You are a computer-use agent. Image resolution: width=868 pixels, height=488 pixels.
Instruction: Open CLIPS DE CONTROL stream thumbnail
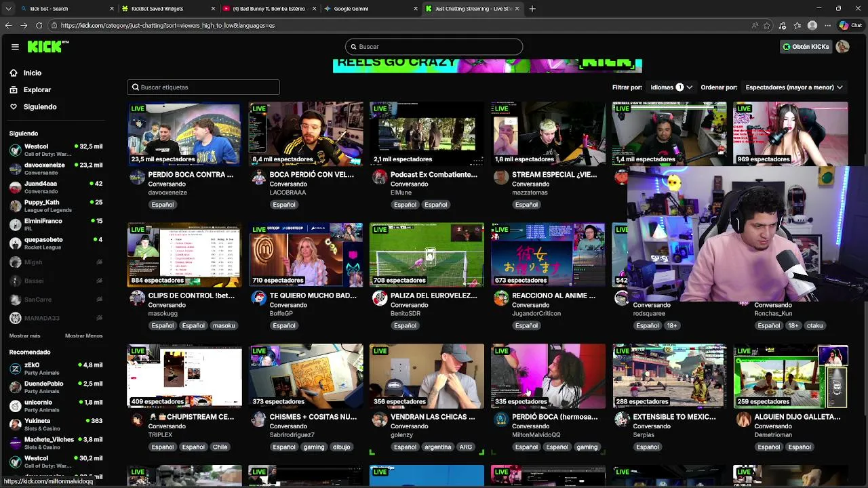tap(184, 255)
